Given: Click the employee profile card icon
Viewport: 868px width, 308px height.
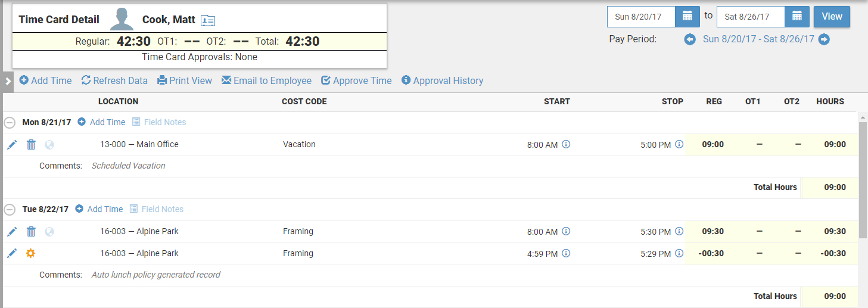Looking at the screenshot, I should coord(208,20).
